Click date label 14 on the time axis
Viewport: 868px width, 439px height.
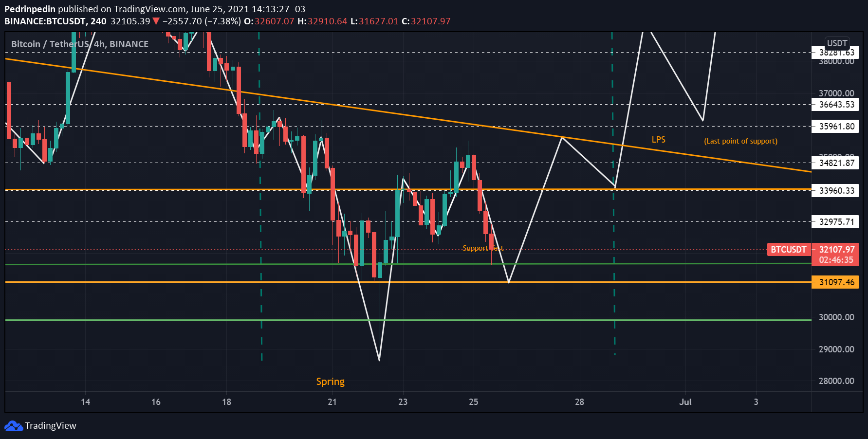point(86,402)
